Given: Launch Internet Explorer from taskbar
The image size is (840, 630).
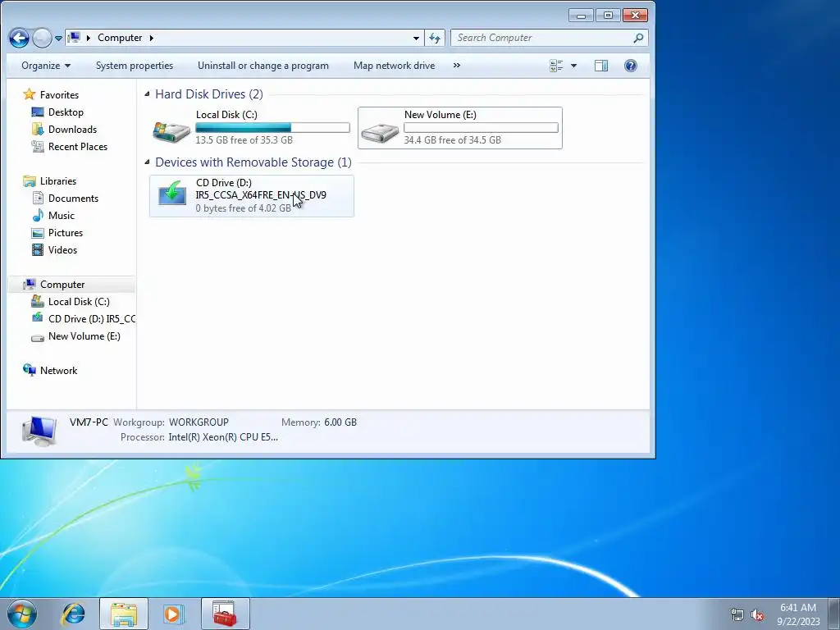Looking at the screenshot, I should (73, 614).
